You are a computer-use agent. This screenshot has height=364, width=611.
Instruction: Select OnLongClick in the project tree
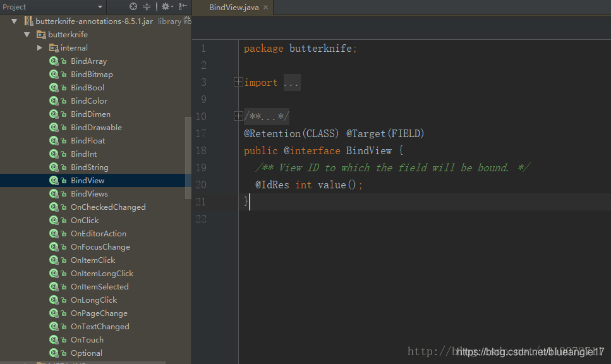tap(94, 300)
